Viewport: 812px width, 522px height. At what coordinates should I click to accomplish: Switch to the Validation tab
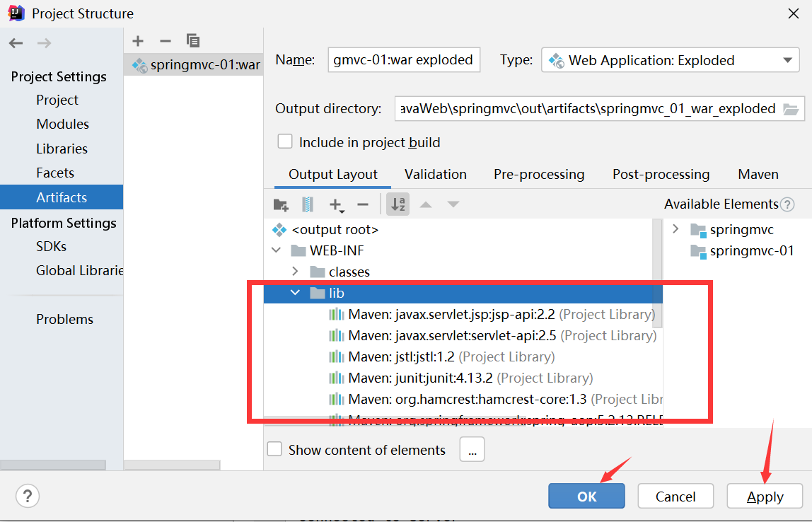[436, 175]
